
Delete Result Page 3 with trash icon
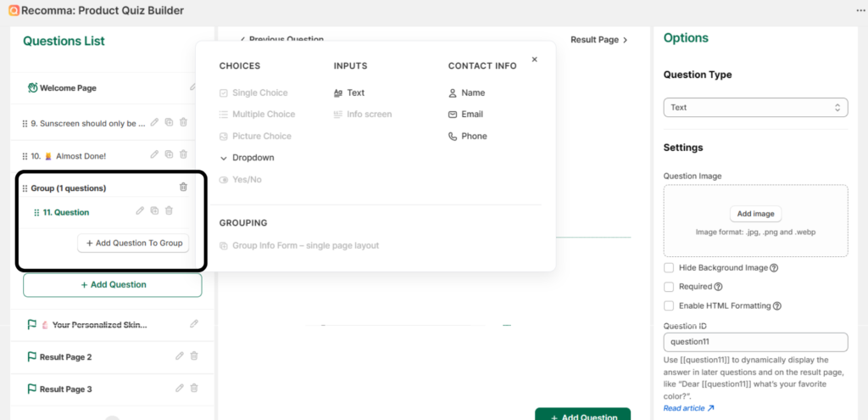point(193,389)
